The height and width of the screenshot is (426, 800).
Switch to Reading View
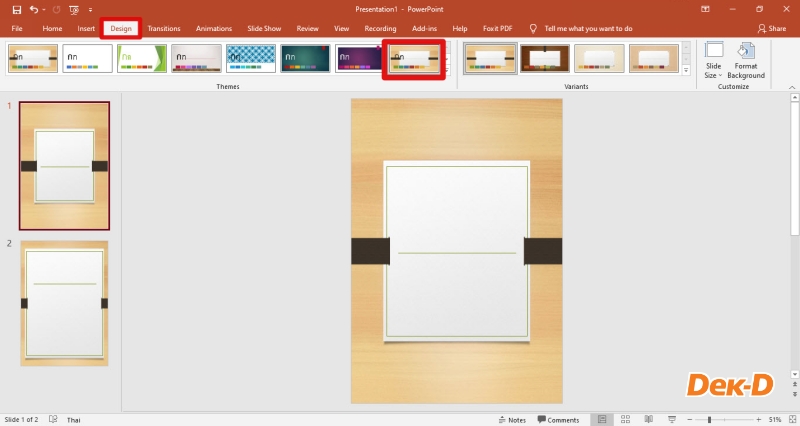point(648,420)
